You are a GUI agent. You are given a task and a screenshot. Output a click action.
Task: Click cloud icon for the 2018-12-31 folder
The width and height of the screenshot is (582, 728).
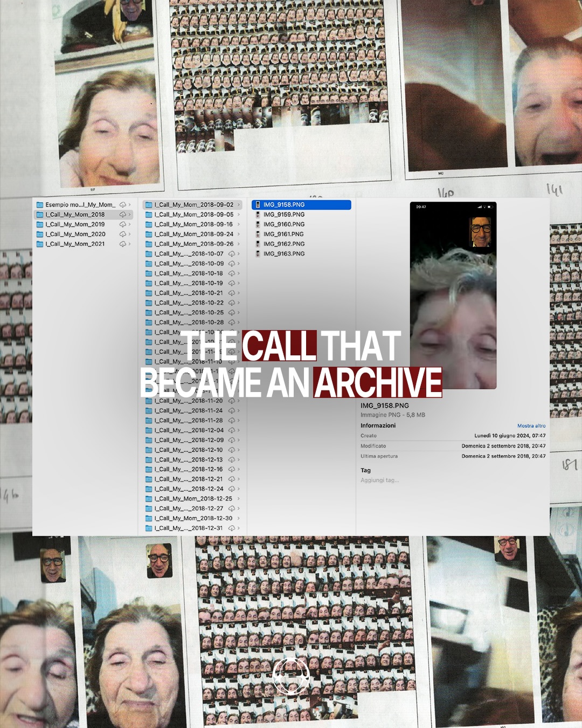click(x=232, y=528)
